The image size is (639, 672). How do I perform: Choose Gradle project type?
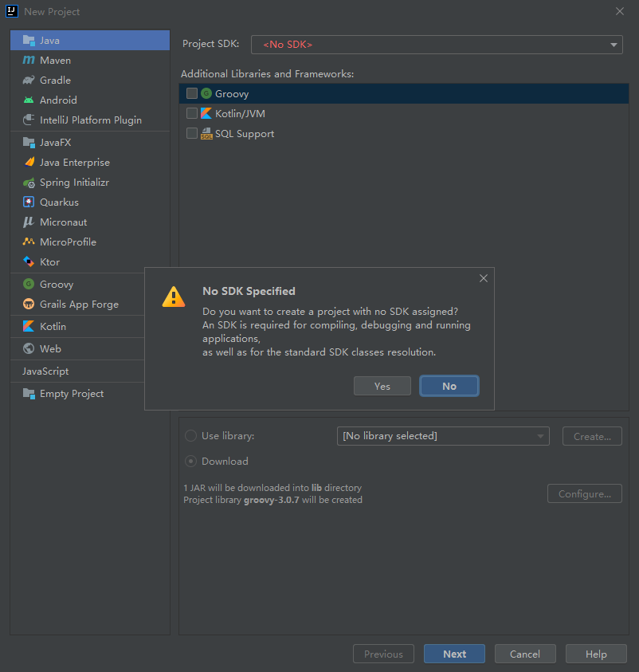(90, 81)
